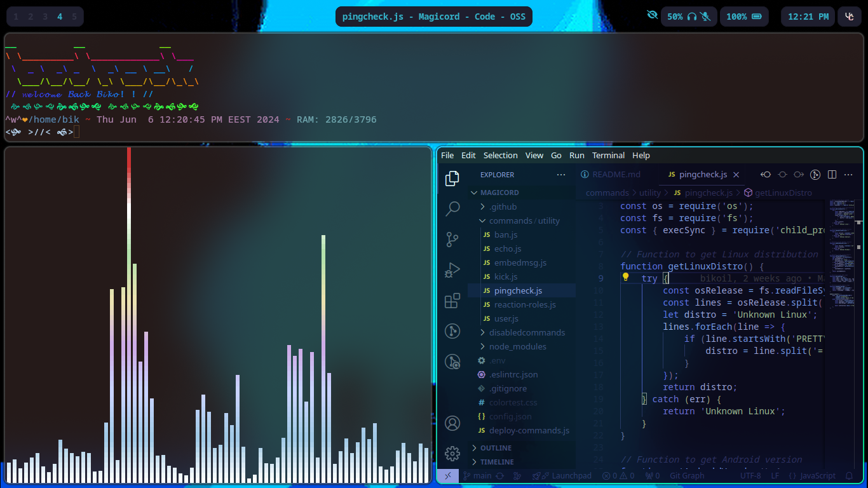Open the Help menu
Image resolution: width=868 pixels, height=488 pixels.
point(641,156)
